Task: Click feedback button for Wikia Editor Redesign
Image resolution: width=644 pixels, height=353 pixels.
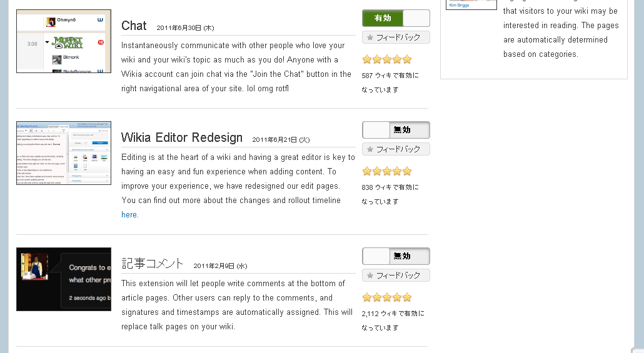Action: [x=396, y=149]
